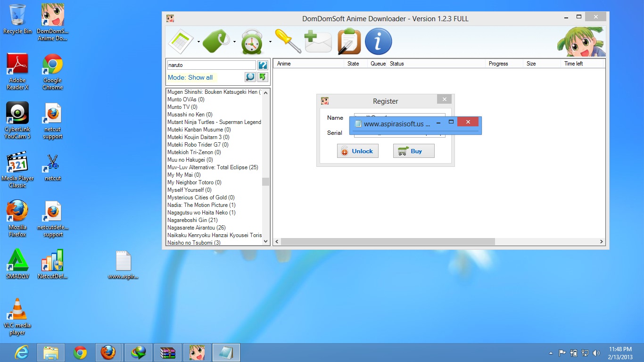The width and height of the screenshot is (644, 362).
Task: Select Mutant Ninja Turtles - Superman Legend entry
Action: click(x=214, y=122)
